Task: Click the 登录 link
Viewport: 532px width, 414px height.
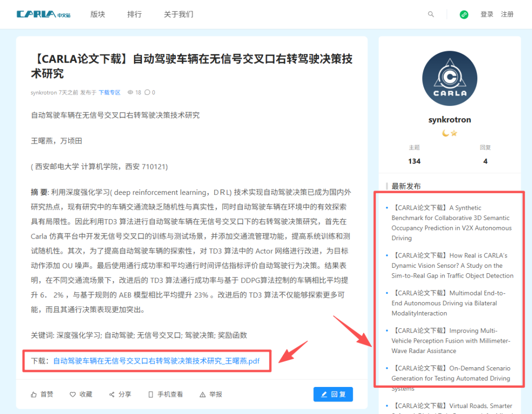Action: [487, 14]
